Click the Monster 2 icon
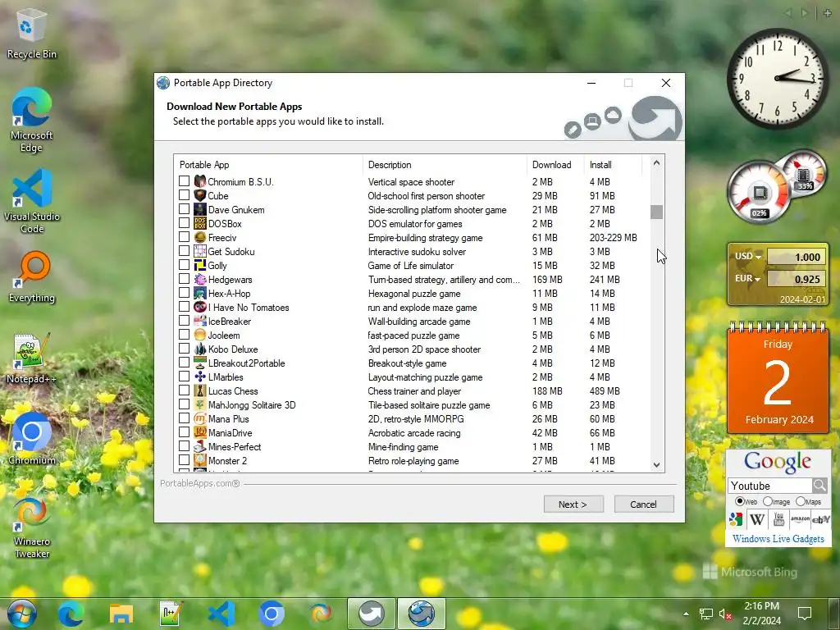 click(x=200, y=460)
